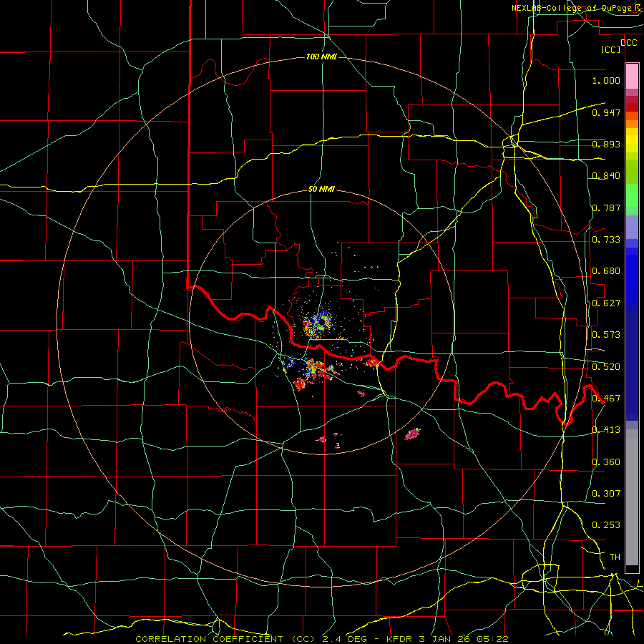Image resolution: width=644 pixels, height=644 pixels.
Task: Pick the yellow segment of color bar
Action: coord(632,140)
